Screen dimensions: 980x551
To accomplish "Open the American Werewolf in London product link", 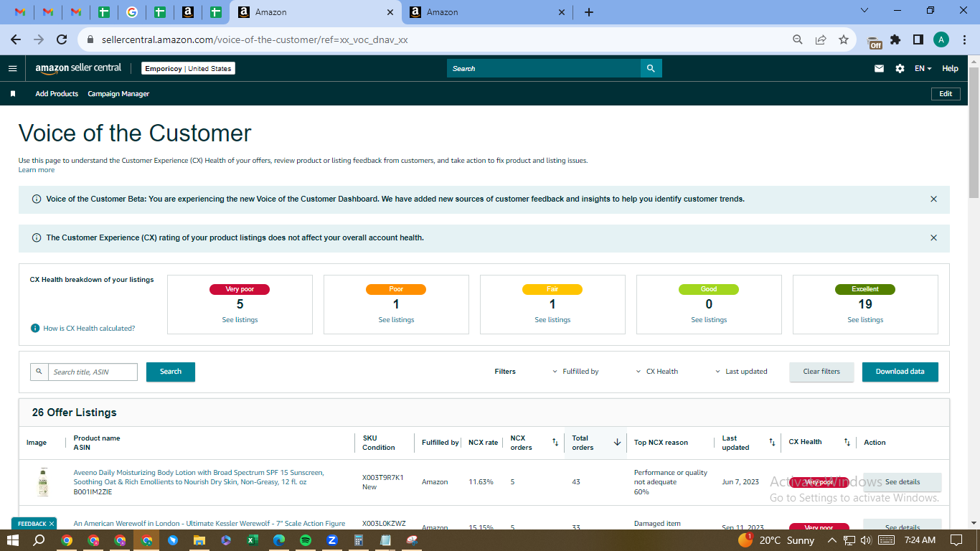I will coord(209,524).
